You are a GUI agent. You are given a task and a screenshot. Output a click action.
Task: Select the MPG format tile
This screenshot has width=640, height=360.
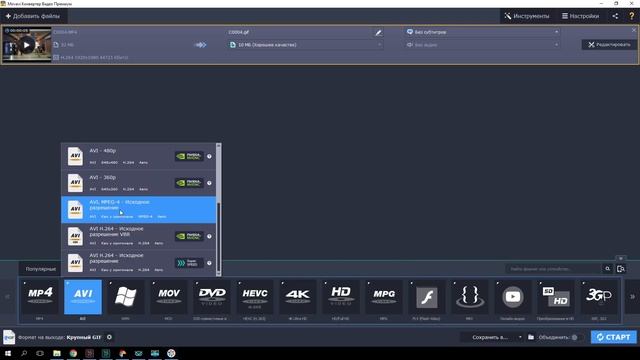[x=384, y=297]
